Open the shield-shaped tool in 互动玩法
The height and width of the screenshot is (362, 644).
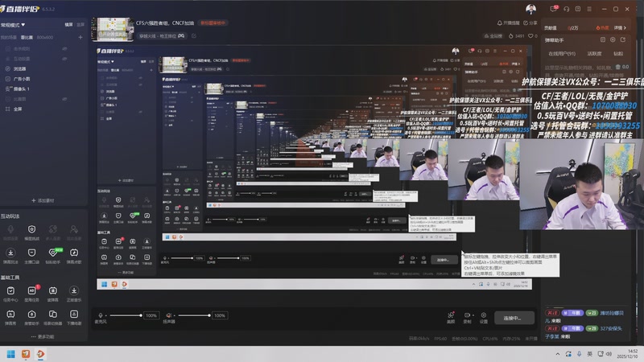[x=31, y=229]
